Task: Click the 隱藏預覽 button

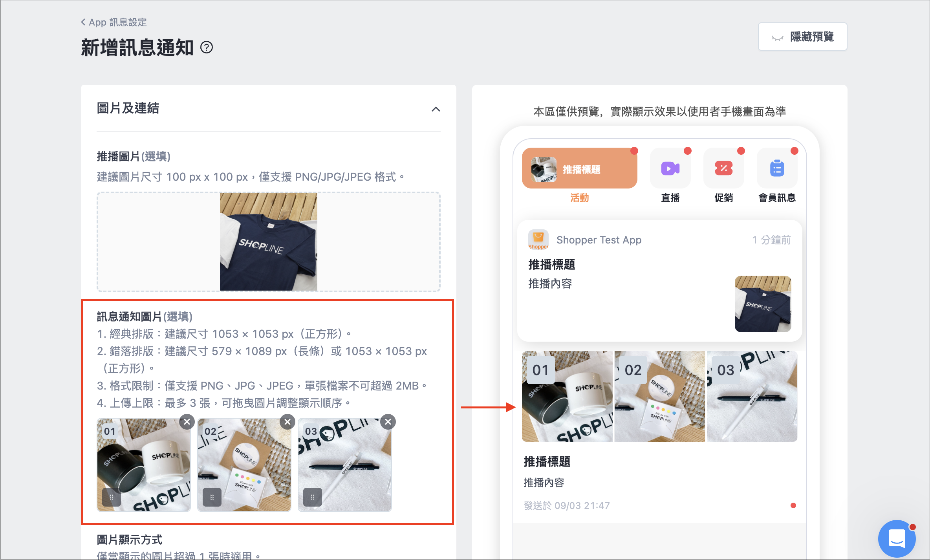Action: (x=802, y=37)
